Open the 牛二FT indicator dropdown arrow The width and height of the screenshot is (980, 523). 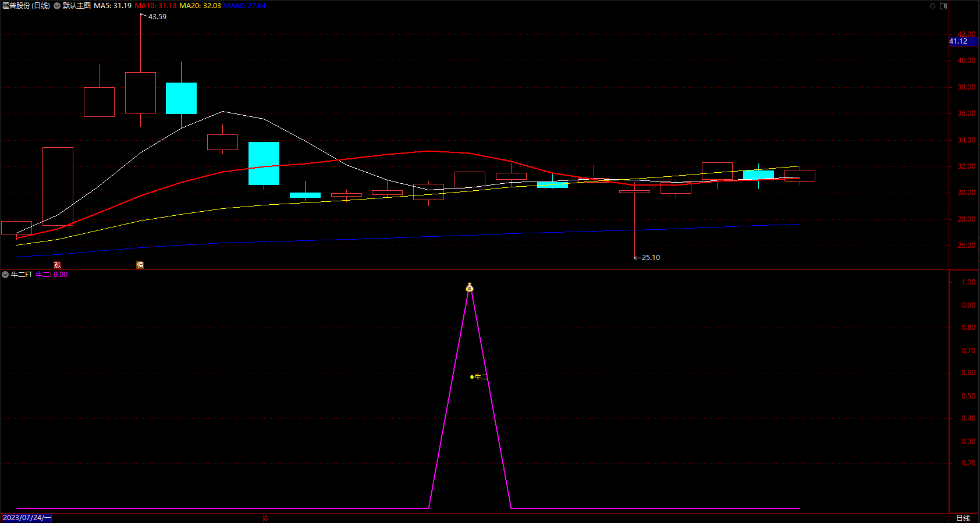click(5, 275)
